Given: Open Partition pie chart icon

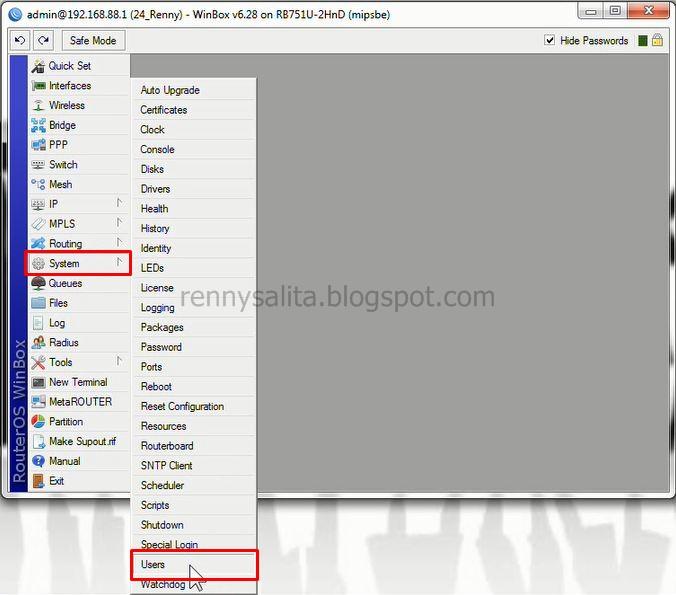Looking at the screenshot, I should [x=38, y=422].
